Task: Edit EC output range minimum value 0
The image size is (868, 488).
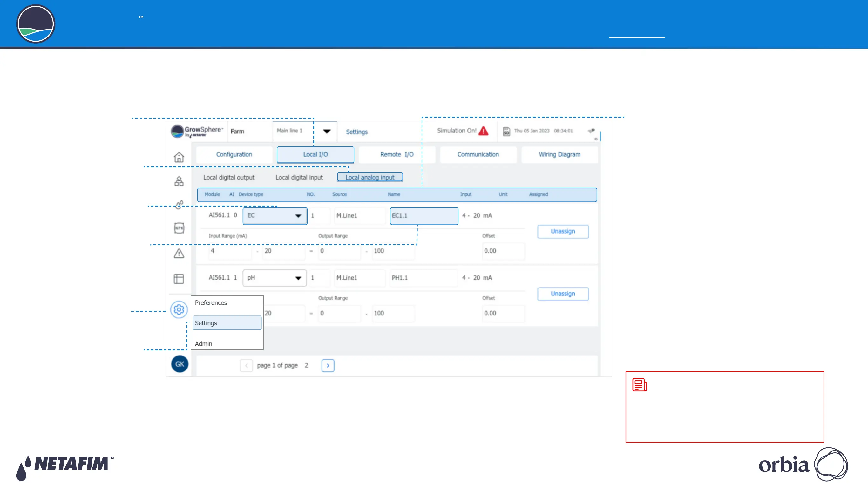Action: [x=340, y=251]
